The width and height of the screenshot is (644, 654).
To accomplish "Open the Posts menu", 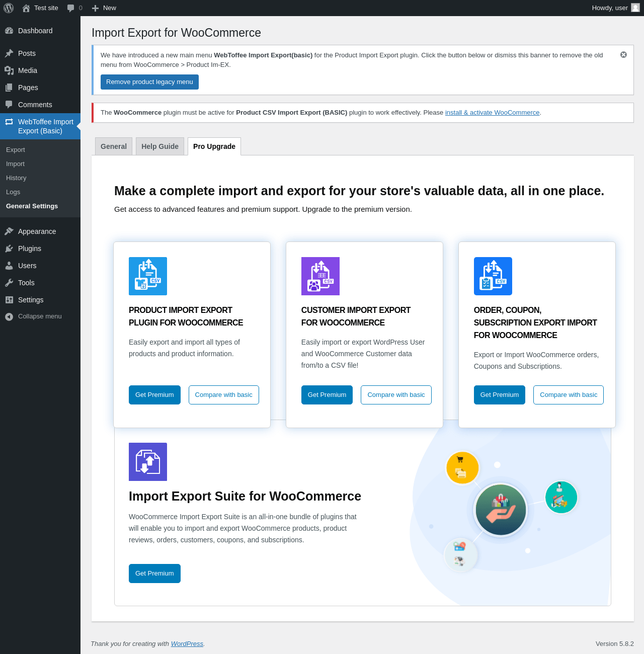I will click(40, 53).
